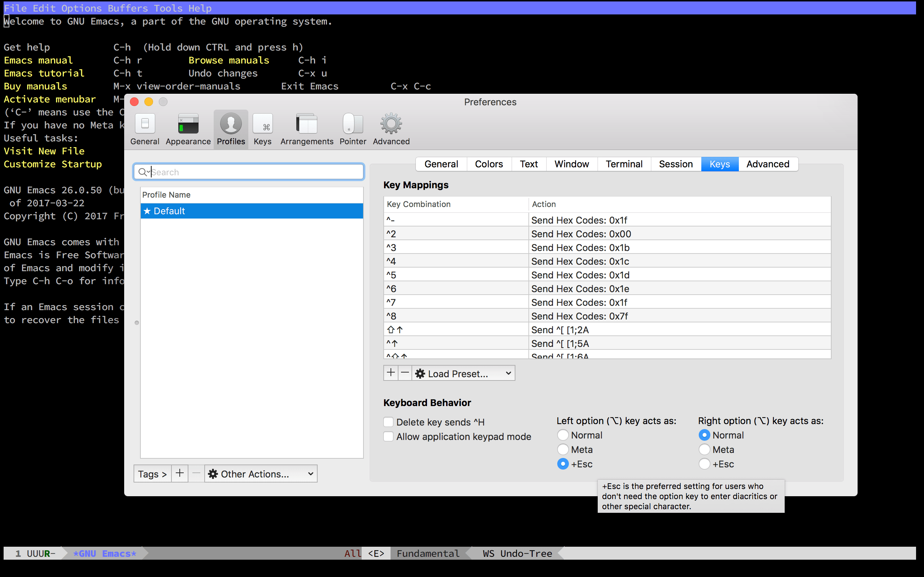Enable Allow application keypad mode
Image resolution: width=924 pixels, height=577 pixels.
[388, 437]
